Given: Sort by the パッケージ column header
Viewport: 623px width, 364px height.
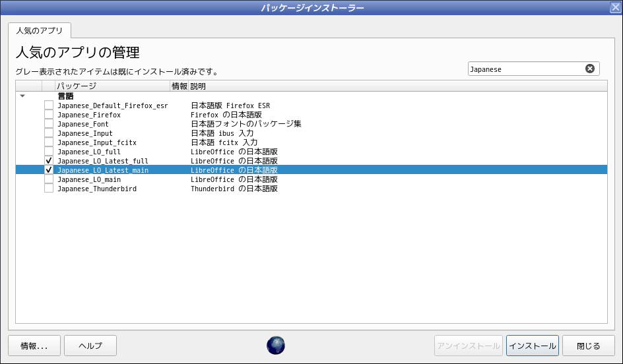Looking at the screenshot, I should click(x=112, y=86).
